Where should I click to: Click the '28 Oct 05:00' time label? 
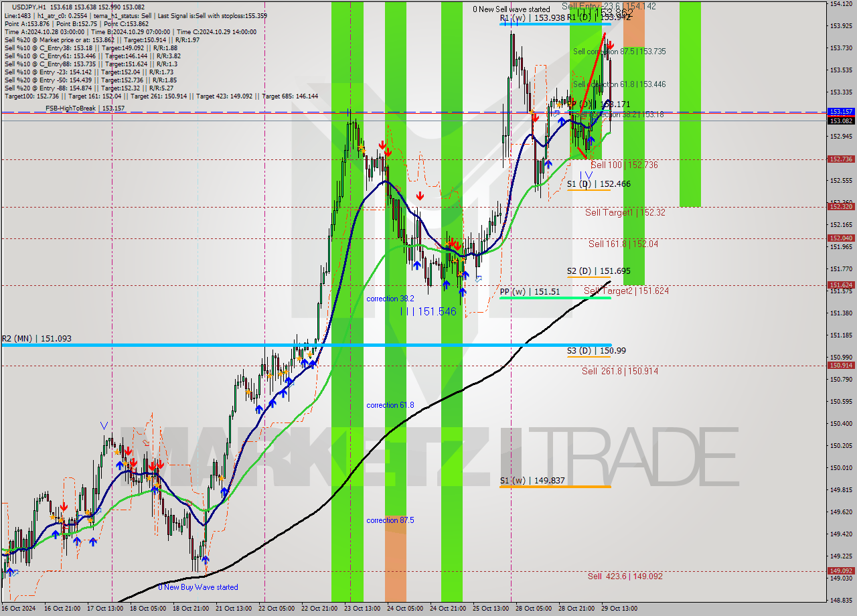533,609
